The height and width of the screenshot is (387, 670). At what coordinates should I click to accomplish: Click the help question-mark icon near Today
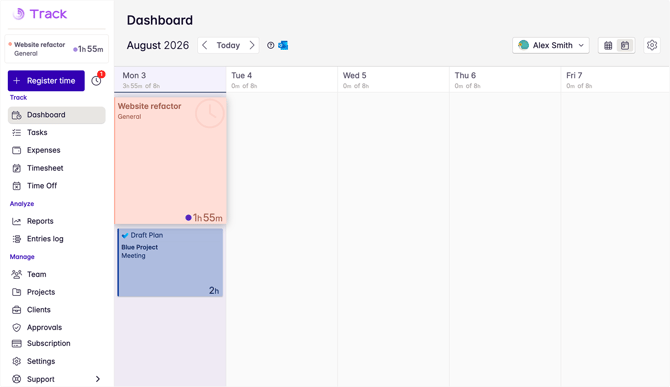click(270, 45)
